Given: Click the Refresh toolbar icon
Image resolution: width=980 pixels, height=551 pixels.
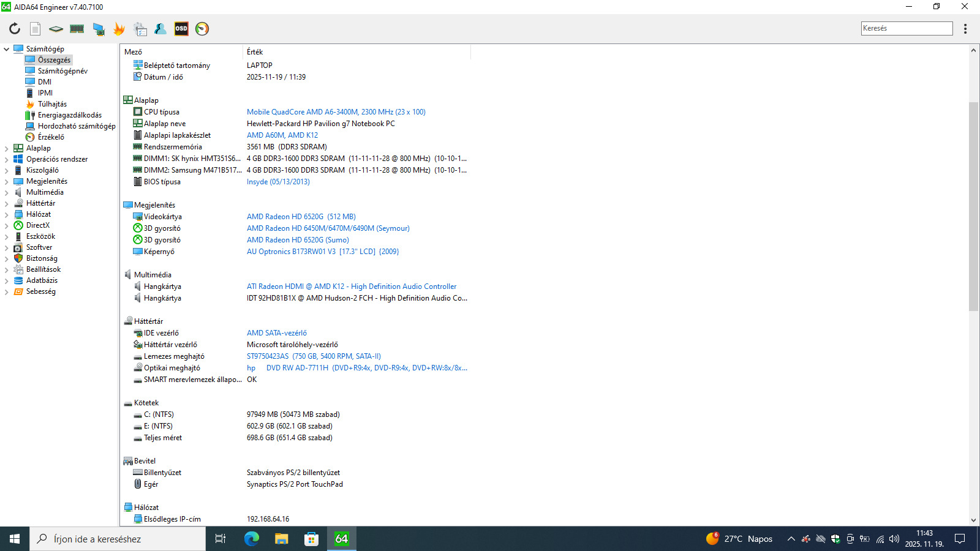Looking at the screenshot, I should point(15,29).
